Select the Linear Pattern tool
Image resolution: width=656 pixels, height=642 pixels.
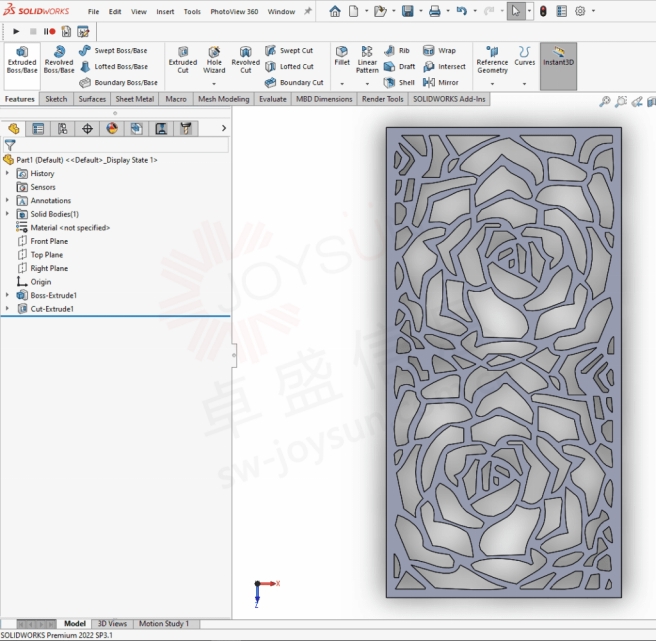tap(367, 60)
